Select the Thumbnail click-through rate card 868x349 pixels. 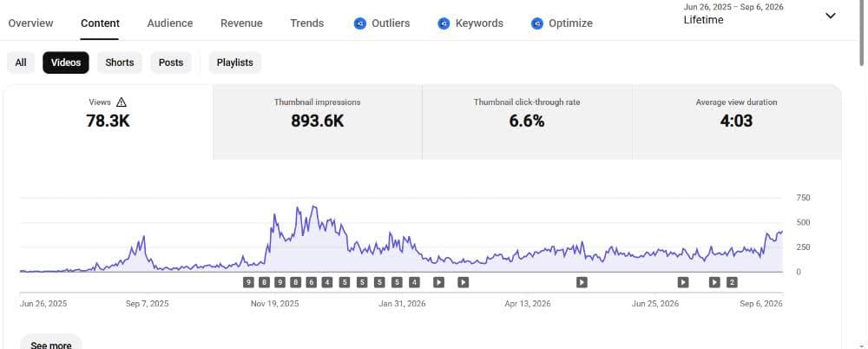527,122
